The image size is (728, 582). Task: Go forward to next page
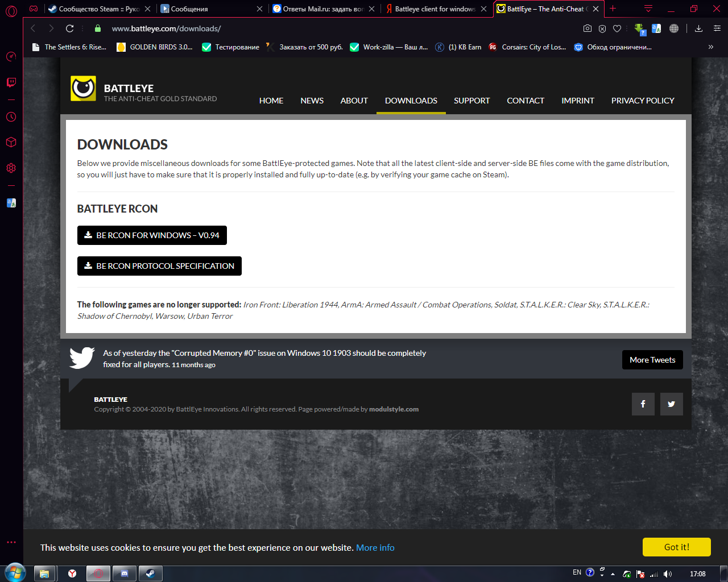pyautogui.click(x=51, y=28)
